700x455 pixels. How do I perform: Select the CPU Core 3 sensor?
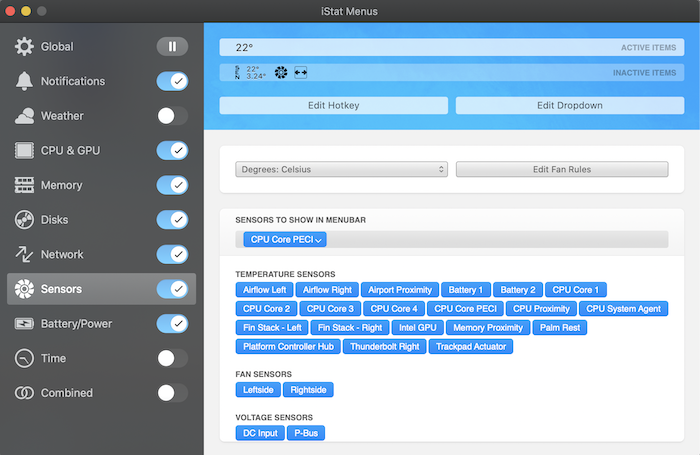(x=330, y=309)
